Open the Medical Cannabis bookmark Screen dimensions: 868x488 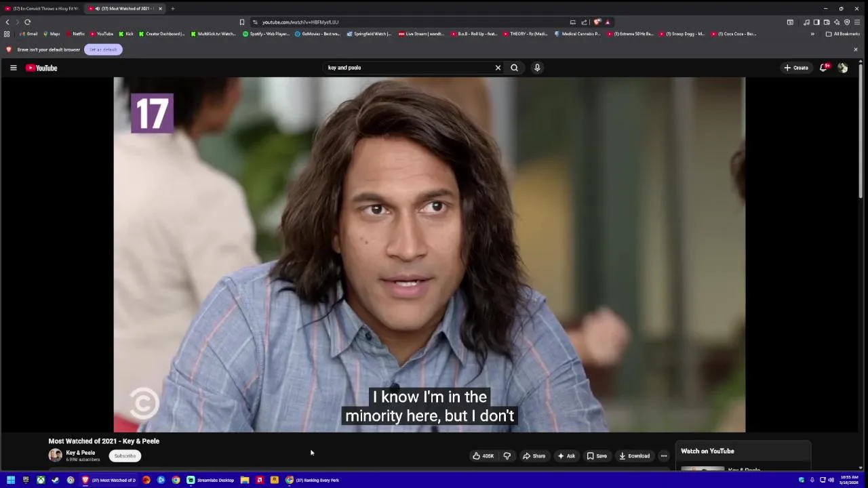coord(578,34)
